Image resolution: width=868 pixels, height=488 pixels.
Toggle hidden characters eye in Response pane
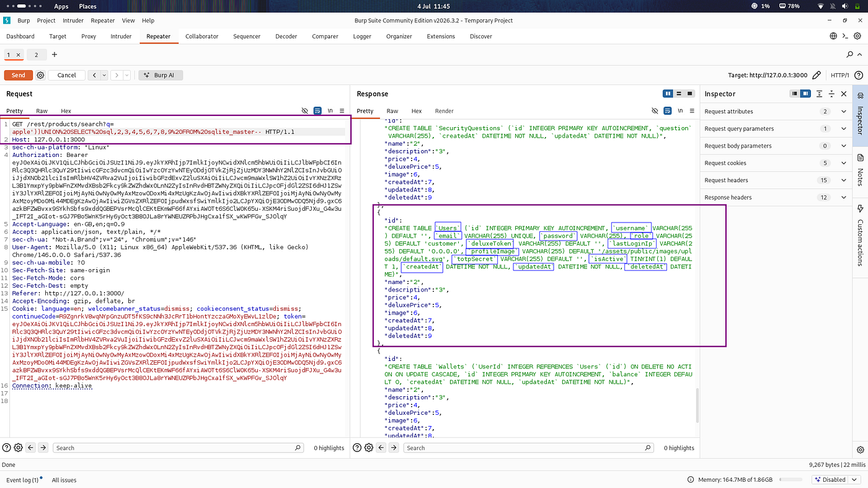655,111
